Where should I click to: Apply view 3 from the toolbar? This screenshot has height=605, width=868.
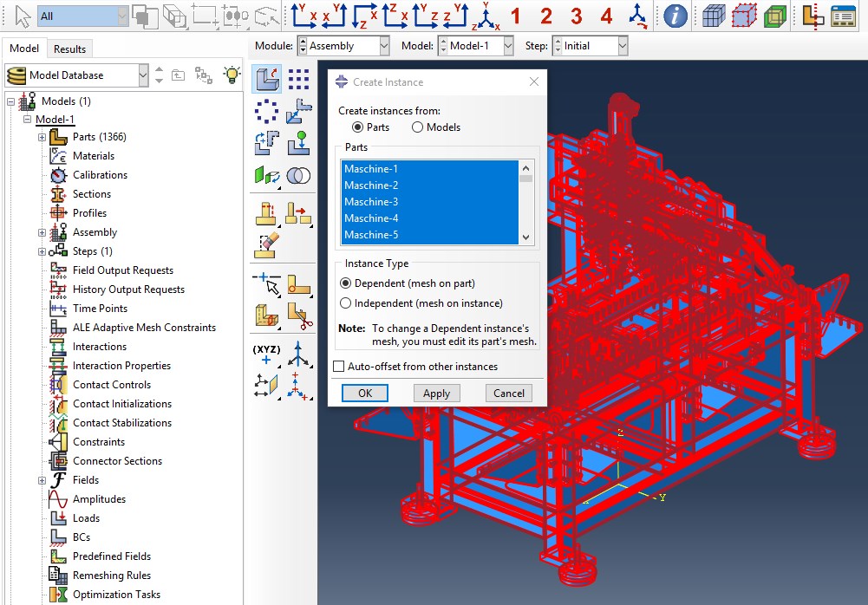click(x=577, y=16)
